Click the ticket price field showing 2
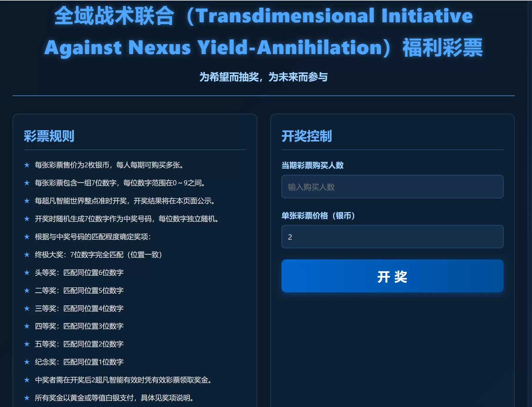Viewport: 532px width, 407px height. point(392,237)
